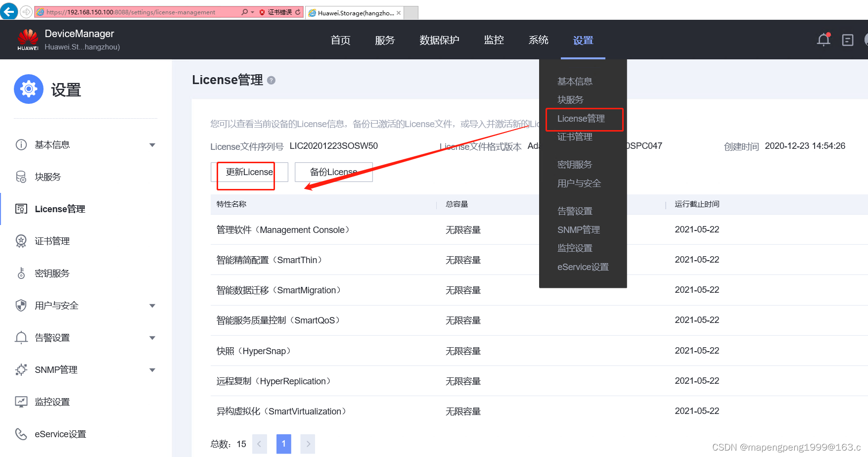Select the 异构虚拟化 (SmartVirtualization) row
The width and height of the screenshot is (868, 457).
(539, 411)
